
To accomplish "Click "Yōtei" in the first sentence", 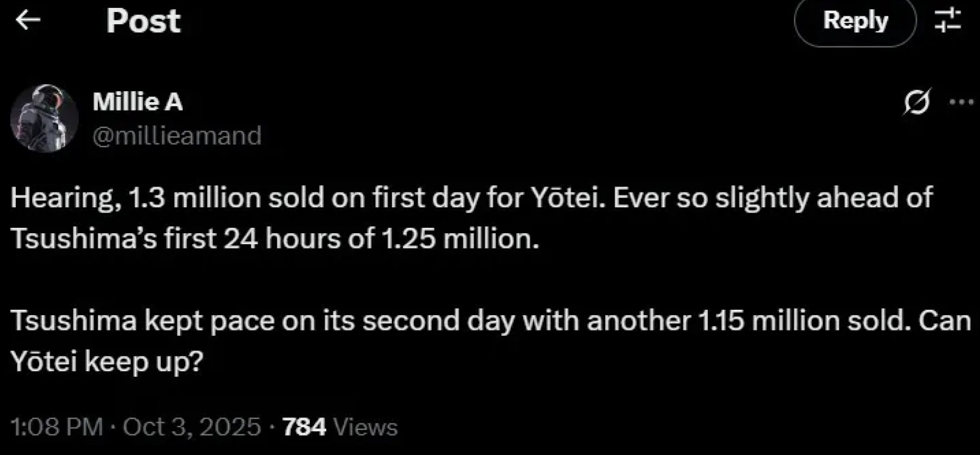I will click(x=568, y=198).
